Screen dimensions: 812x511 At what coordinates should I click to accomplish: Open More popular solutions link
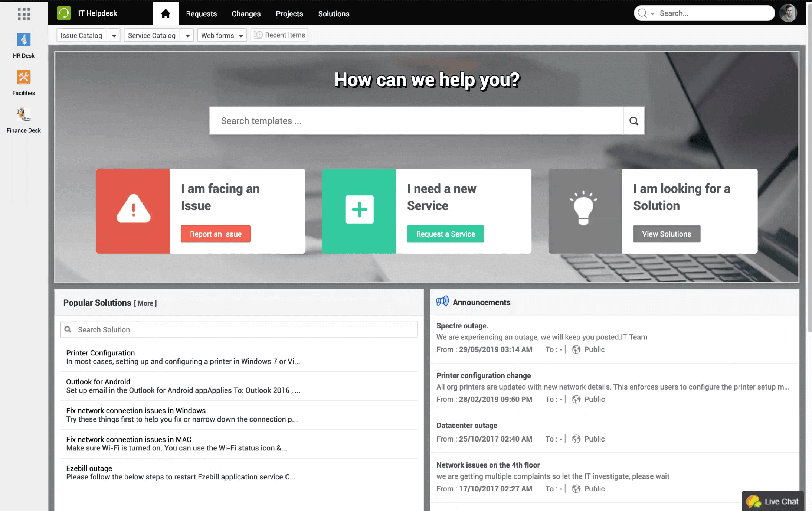tap(145, 303)
